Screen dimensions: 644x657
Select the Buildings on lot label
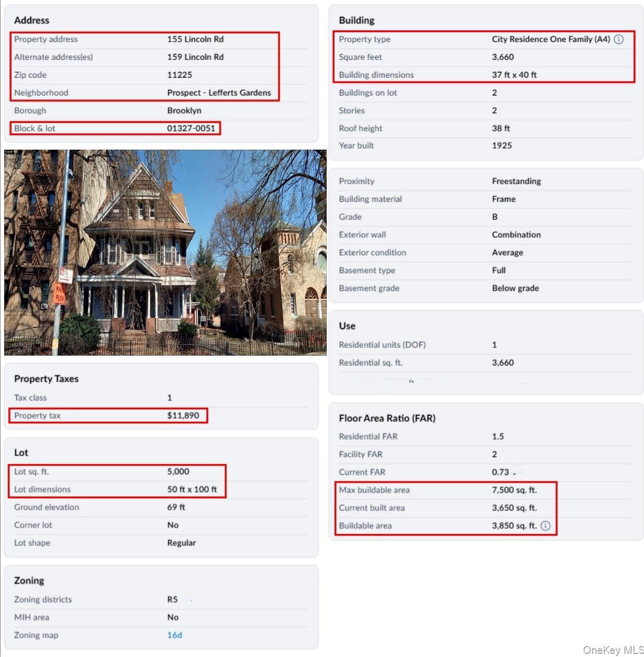368,93
